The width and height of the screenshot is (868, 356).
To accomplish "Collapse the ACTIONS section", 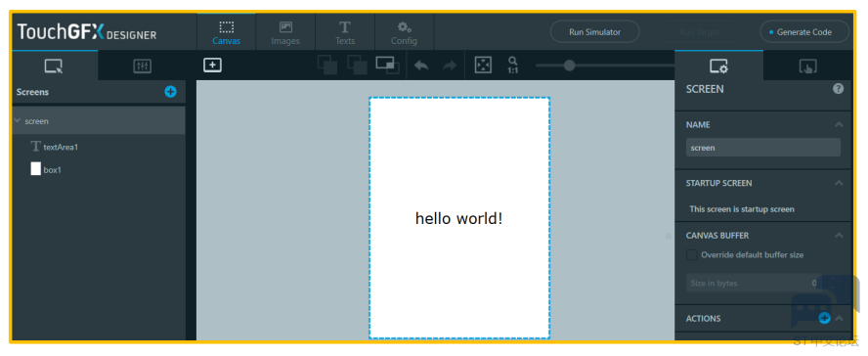I will [839, 318].
